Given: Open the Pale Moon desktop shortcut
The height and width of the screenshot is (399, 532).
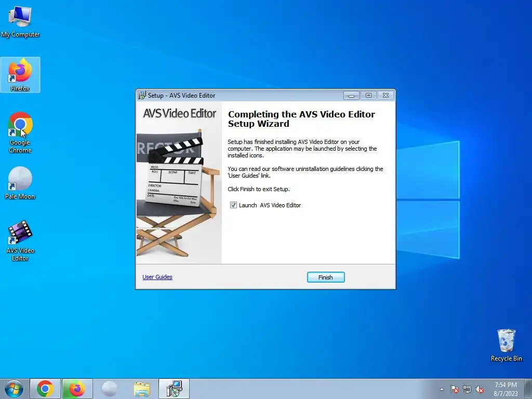Looking at the screenshot, I should coord(20,183).
